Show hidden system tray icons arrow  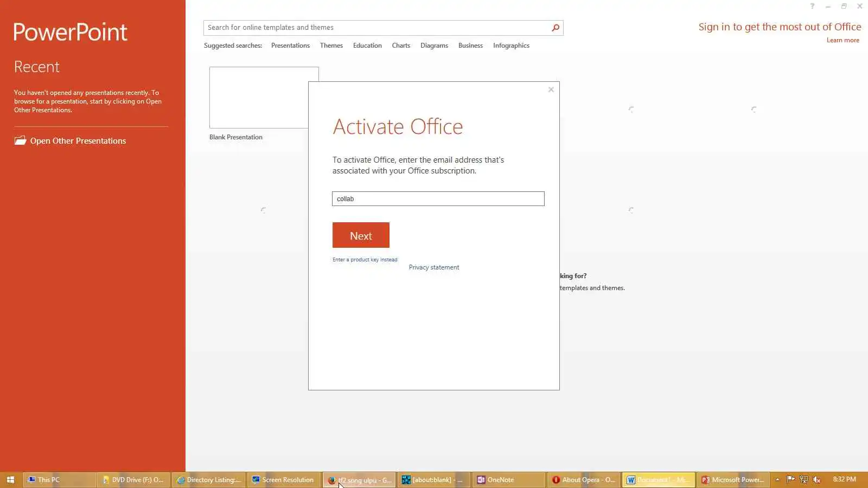pyautogui.click(x=777, y=479)
